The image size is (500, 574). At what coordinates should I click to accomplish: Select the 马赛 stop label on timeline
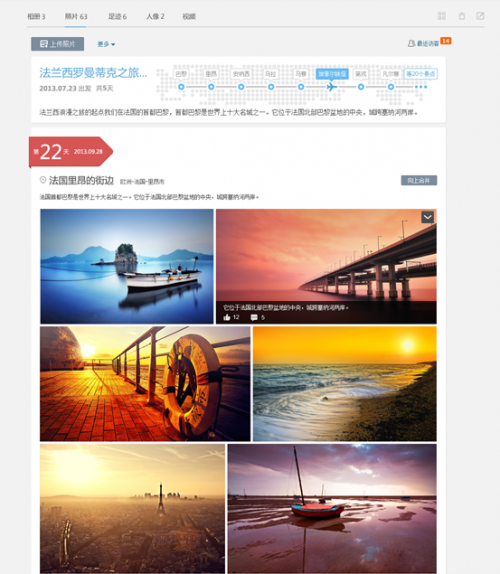point(301,74)
